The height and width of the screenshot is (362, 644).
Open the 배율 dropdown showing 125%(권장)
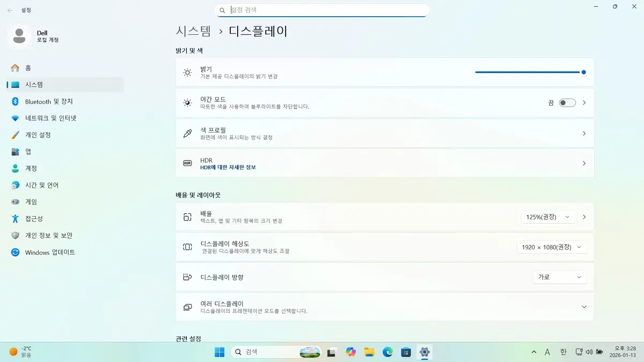click(x=548, y=217)
